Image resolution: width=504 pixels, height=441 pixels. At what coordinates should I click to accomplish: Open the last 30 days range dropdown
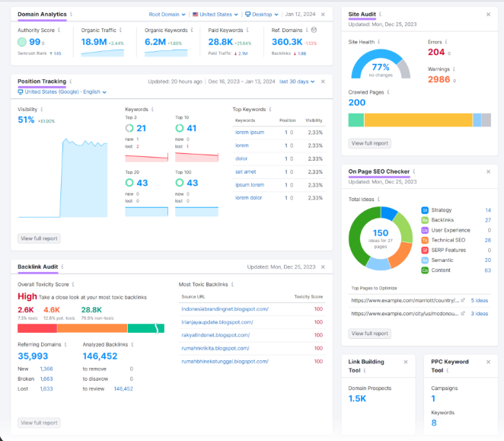(x=297, y=81)
